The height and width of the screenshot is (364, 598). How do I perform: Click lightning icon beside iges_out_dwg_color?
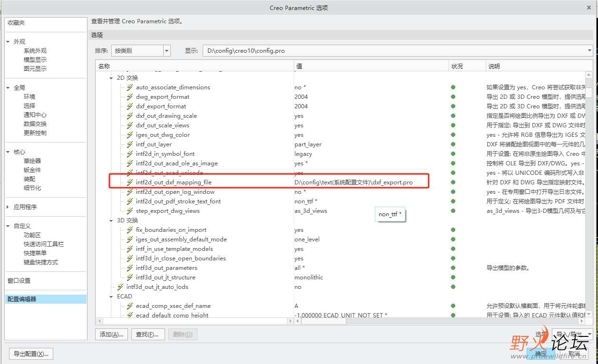[130, 135]
